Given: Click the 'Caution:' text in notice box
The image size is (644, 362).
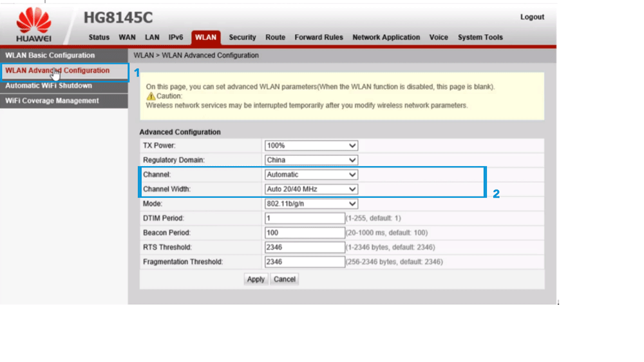Looking at the screenshot, I should pos(169,96).
